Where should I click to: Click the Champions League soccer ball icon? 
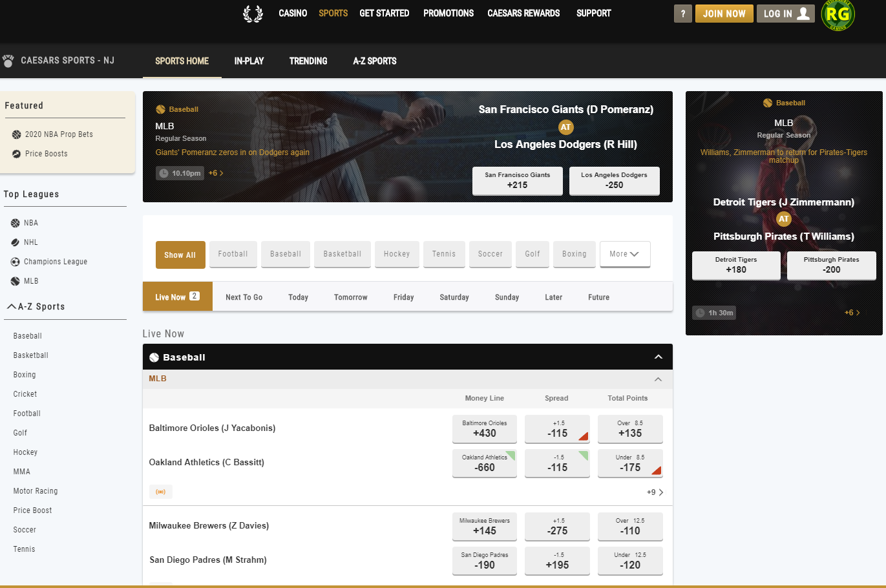tap(16, 262)
